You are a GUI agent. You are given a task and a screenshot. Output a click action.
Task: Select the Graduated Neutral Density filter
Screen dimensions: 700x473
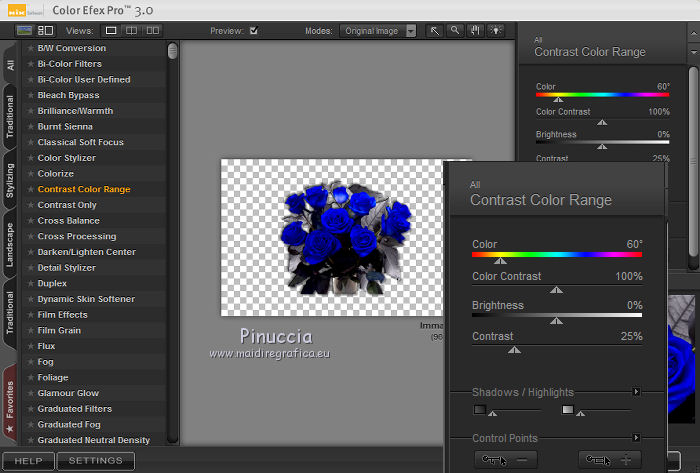(x=93, y=440)
